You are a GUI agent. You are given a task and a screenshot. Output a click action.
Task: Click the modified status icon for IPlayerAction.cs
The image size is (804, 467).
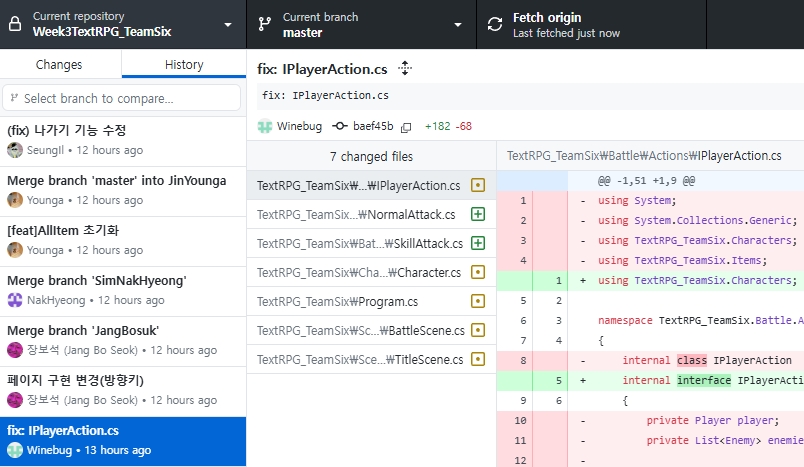(x=478, y=185)
